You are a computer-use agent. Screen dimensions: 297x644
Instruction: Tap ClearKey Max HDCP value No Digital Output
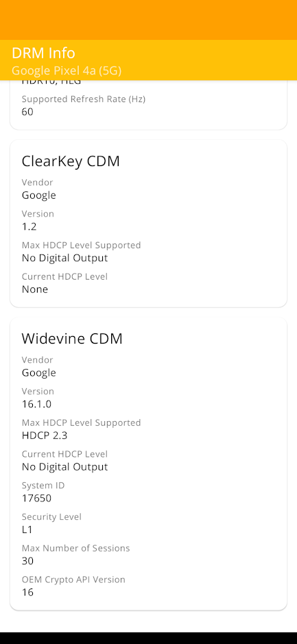pyautogui.click(x=64, y=258)
